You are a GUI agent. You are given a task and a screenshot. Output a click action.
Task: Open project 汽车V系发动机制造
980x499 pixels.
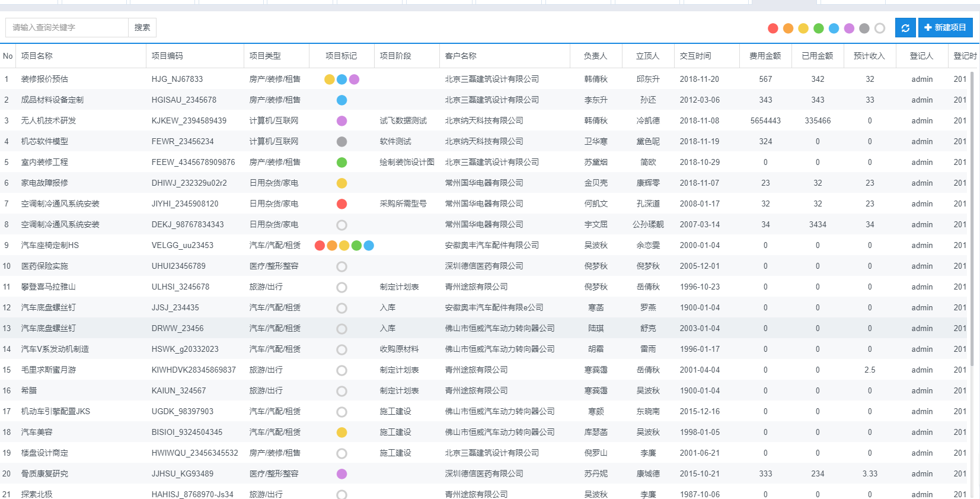click(x=55, y=349)
